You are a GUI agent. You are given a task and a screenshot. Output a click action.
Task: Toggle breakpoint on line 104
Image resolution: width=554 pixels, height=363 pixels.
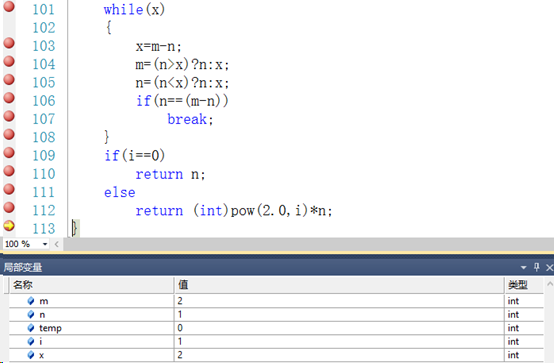click(9, 62)
